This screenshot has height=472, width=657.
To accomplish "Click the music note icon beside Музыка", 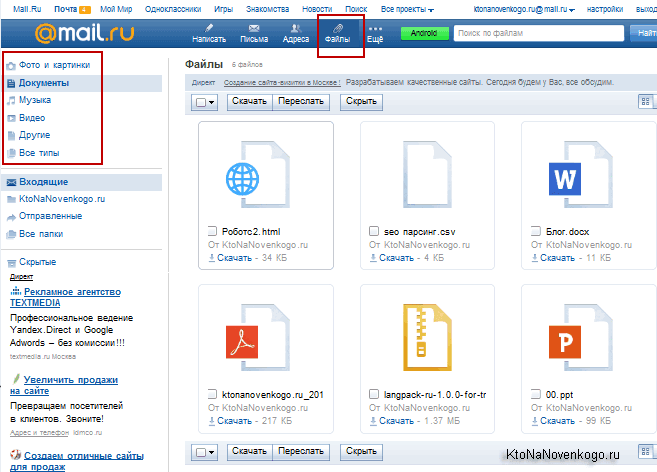I will [11, 101].
